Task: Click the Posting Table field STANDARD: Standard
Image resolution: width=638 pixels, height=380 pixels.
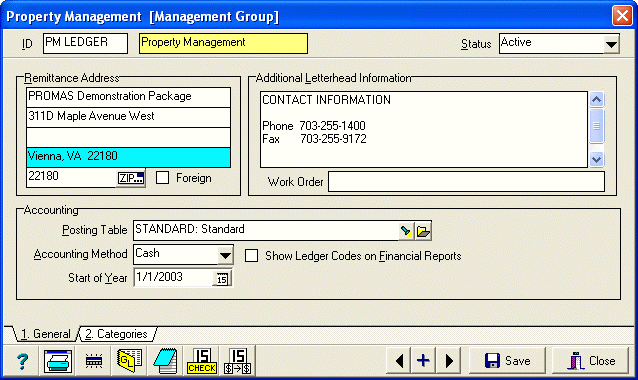Action: click(x=265, y=230)
